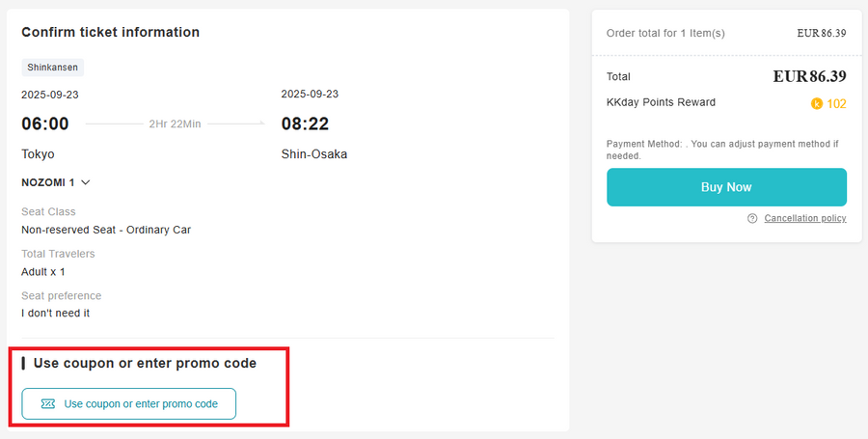868x439 pixels.
Task: Expand the NOZOMI 1 chevron
Action: coord(86,181)
